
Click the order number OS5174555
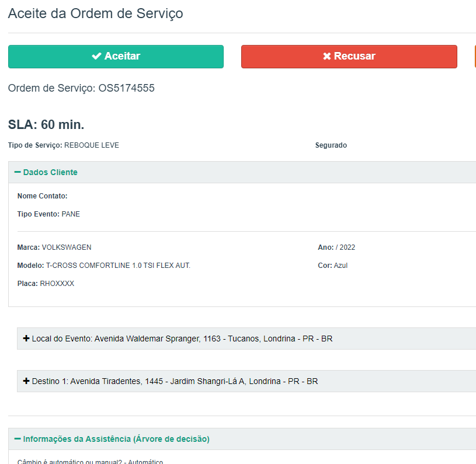point(126,89)
